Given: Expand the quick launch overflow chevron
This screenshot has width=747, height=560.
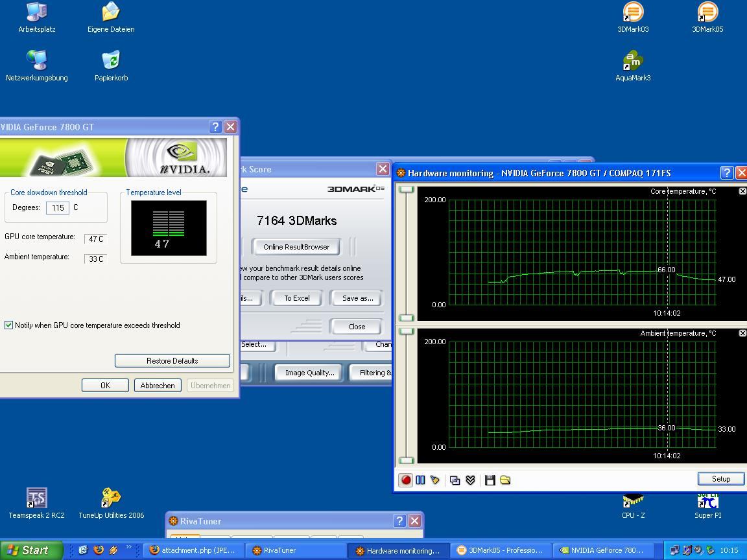Looking at the screenshot, I should pos(128,548).
